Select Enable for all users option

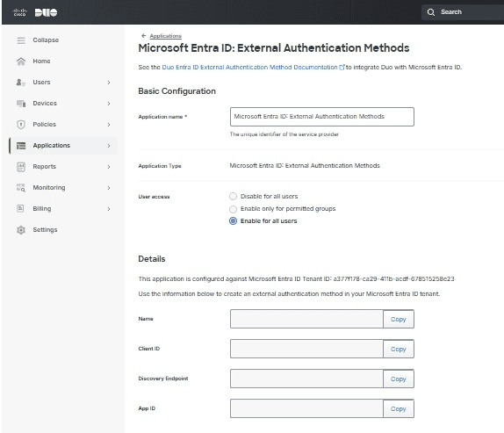pos(233,221)
